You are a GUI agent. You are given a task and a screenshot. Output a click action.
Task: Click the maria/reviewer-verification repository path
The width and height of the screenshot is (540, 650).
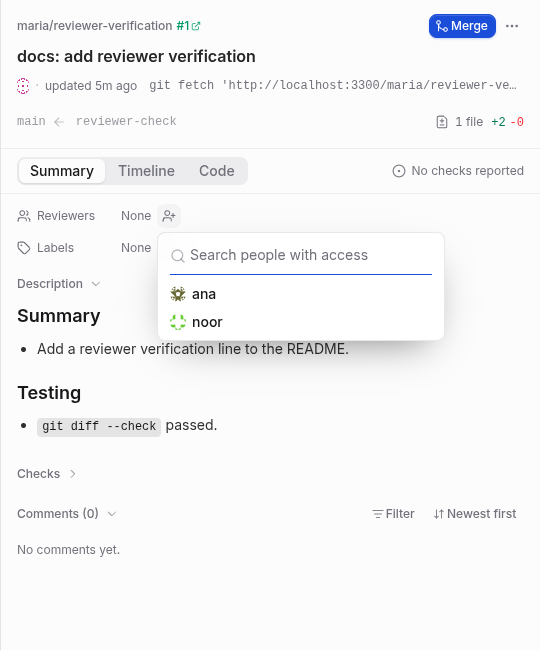(x=94, y=26)
